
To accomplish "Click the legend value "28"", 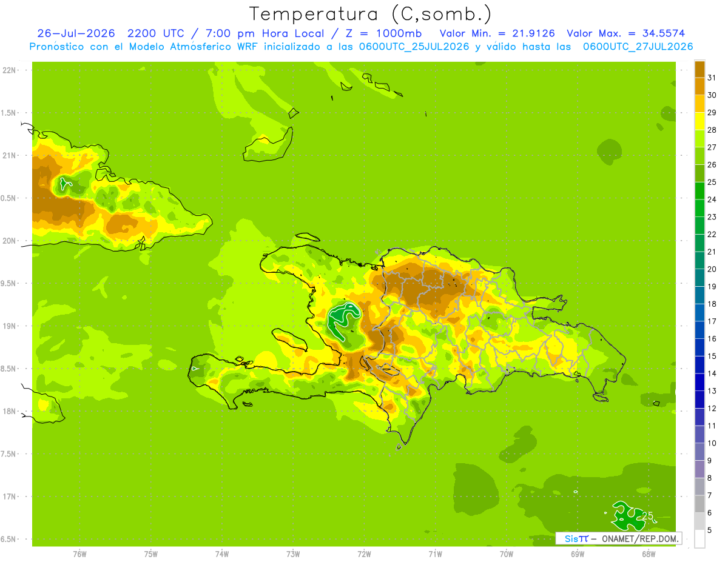I will click(x=712, y=130).
